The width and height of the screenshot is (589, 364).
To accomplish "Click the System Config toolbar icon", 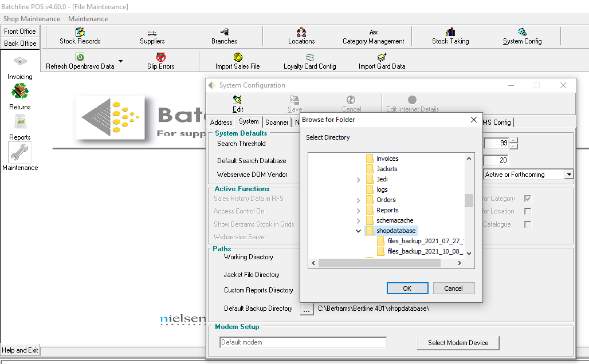I will tap(522, 37).
